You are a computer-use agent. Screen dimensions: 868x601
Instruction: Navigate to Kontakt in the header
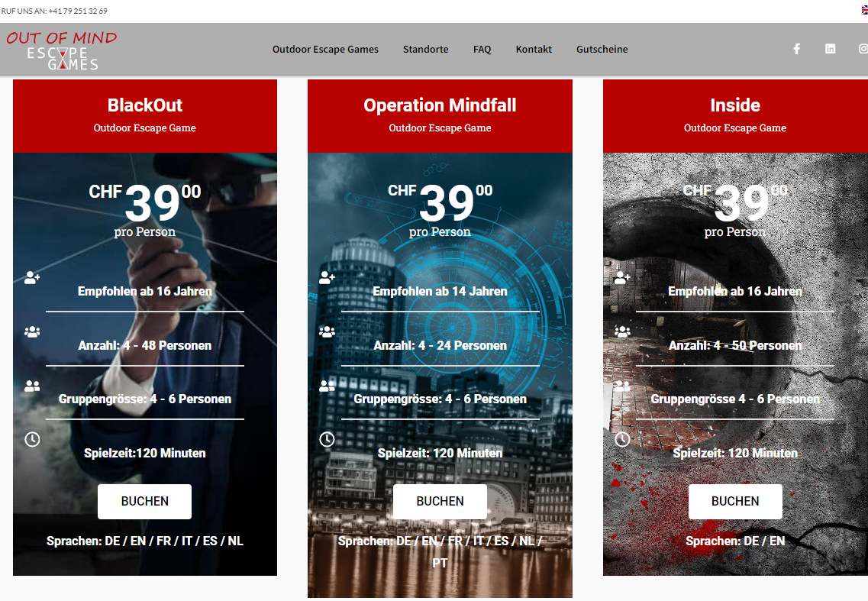(x=534, y=49)
